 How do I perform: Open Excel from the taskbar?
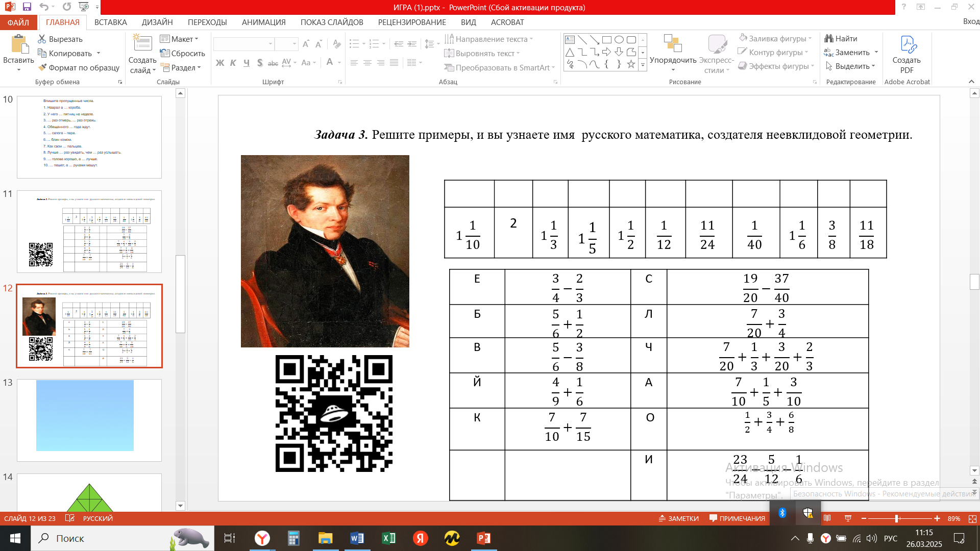click(389, 538)
